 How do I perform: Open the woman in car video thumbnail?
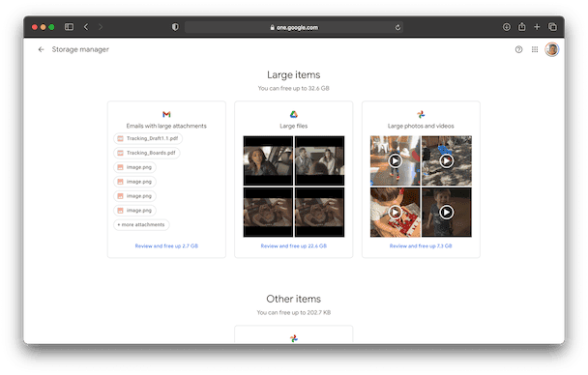click(x=268, y=160)
